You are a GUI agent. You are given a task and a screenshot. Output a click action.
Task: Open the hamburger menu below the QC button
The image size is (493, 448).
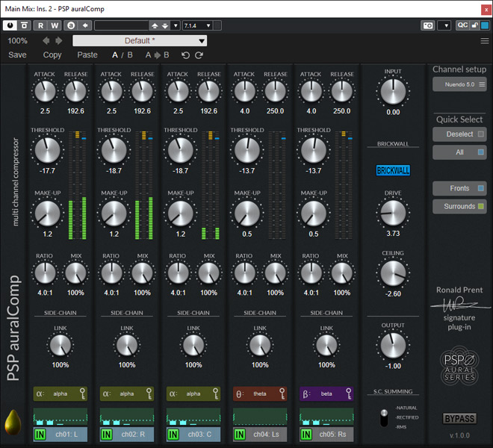pyautogui.click(x=484, y=41)
